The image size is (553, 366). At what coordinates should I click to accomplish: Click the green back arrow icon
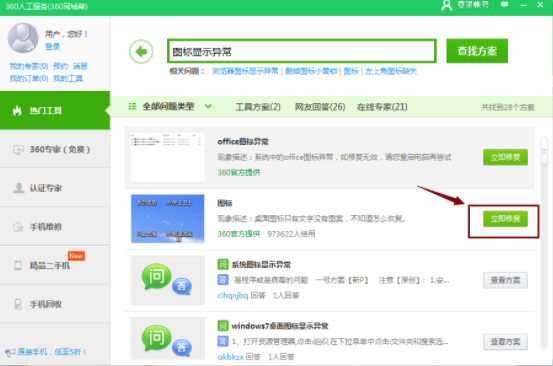click(141, 51)
